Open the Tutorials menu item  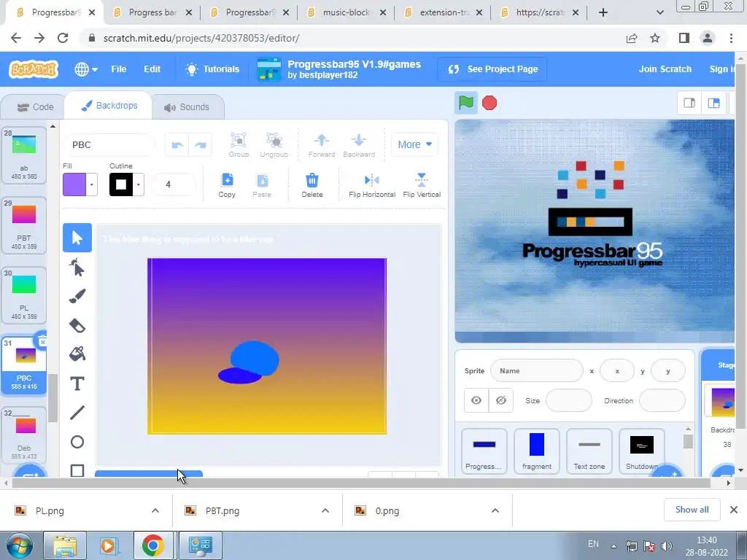212,69
